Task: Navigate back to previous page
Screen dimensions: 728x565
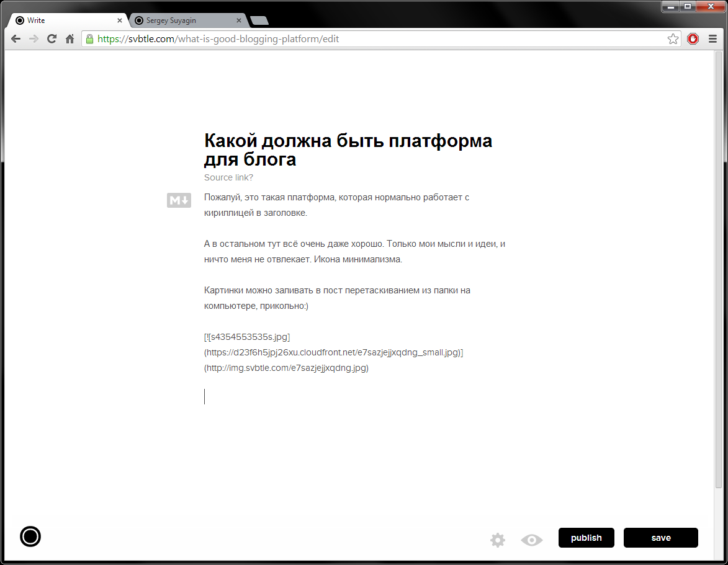Action: (x=16, y=39)
